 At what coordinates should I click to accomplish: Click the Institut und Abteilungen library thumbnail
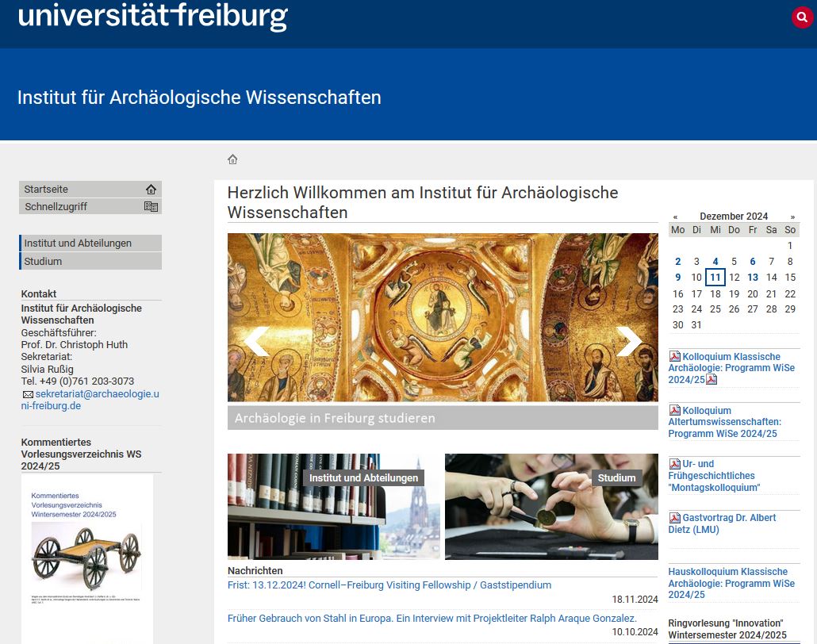click(333, 507)
